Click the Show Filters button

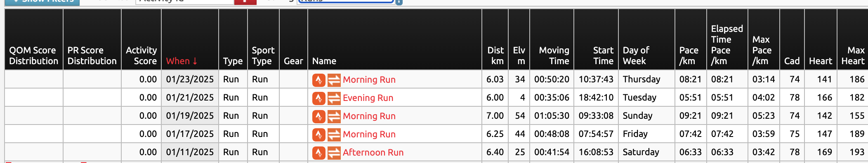(x=42, y=2)
